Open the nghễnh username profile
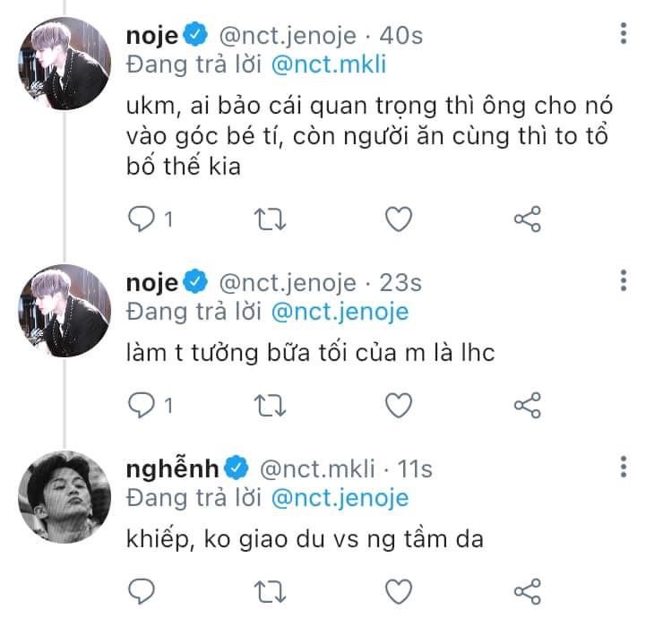672x618 pixels. tap(175, 468)
